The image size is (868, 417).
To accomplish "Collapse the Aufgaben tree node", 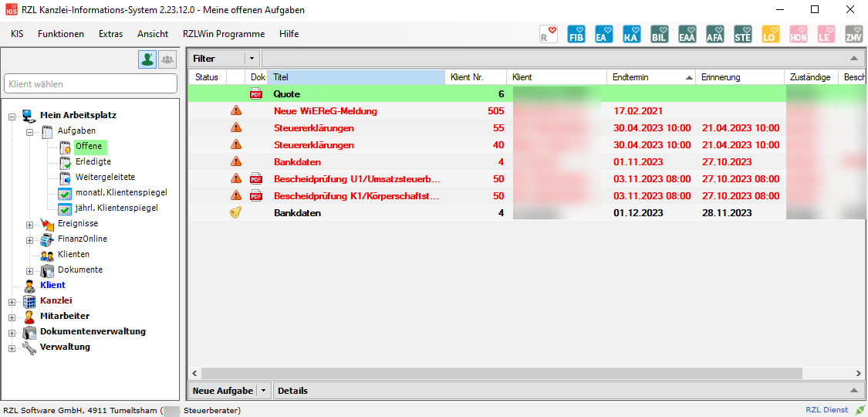I will pyautogui.click(x=30, y=131).
